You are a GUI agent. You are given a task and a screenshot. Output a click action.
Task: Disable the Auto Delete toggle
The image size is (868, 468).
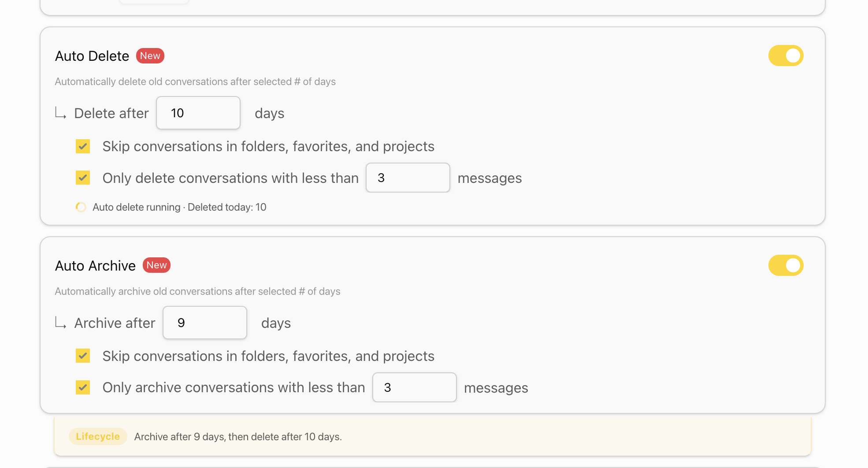click(786, 56)
